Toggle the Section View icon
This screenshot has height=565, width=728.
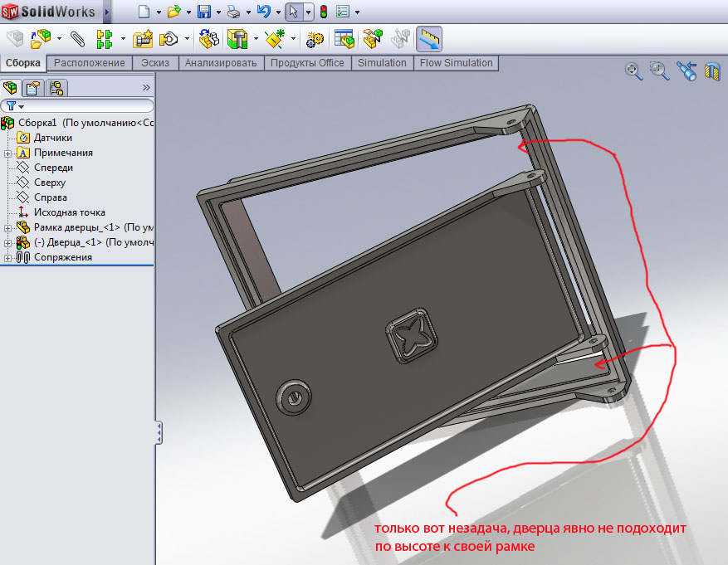711,71
